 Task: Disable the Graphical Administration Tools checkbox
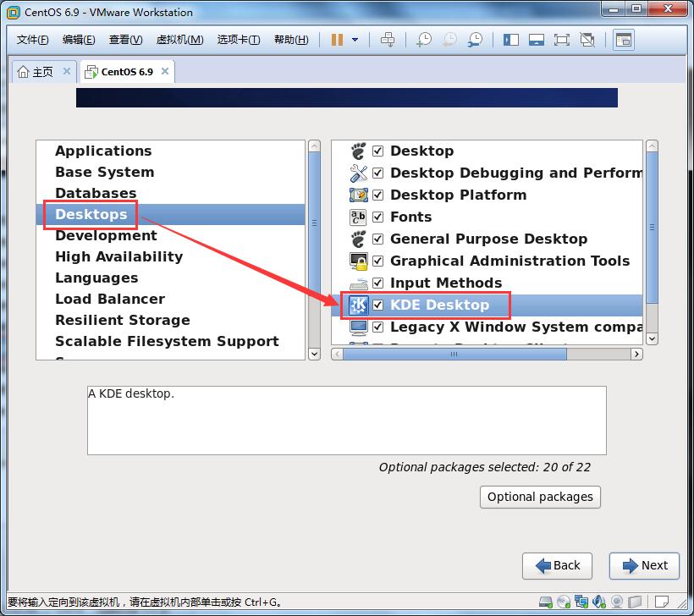[377, 261]
